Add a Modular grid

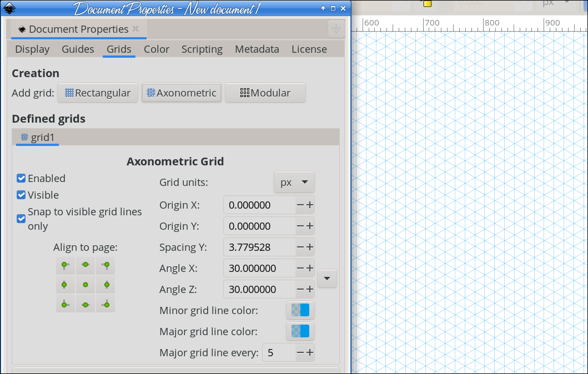click(265, 93)
